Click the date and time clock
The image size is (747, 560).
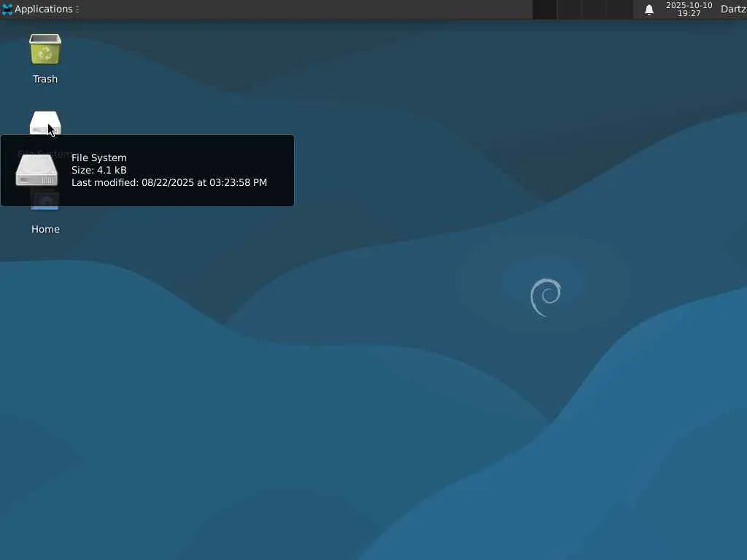click(x=689, y=9)
